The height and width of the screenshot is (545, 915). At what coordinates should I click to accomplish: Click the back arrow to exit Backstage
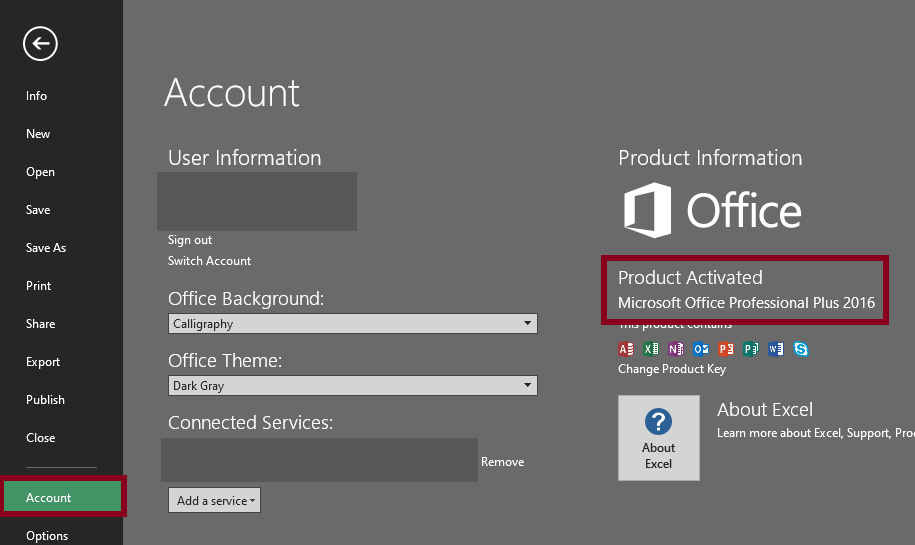coord(40,44)
